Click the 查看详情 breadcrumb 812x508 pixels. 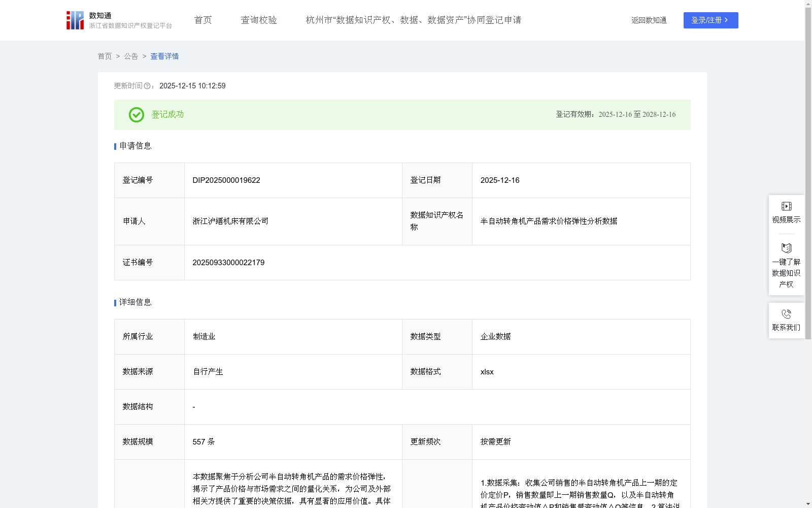(164, 56)
